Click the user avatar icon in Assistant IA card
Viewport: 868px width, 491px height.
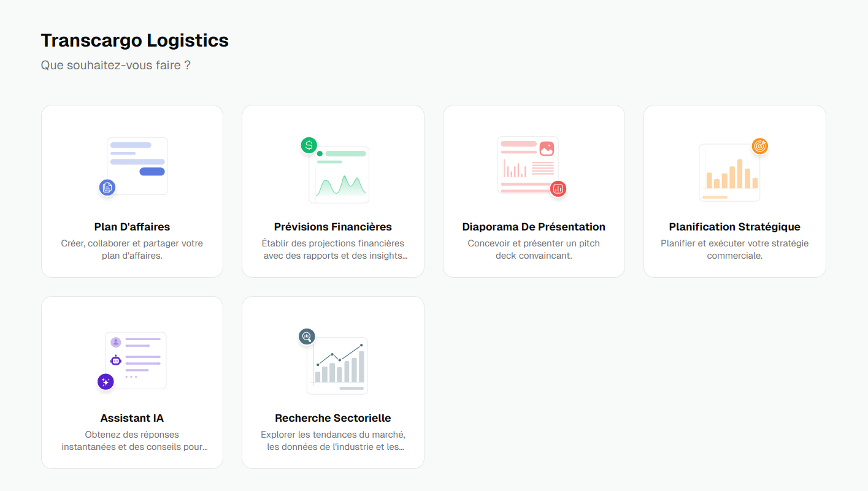coord(116,342)
